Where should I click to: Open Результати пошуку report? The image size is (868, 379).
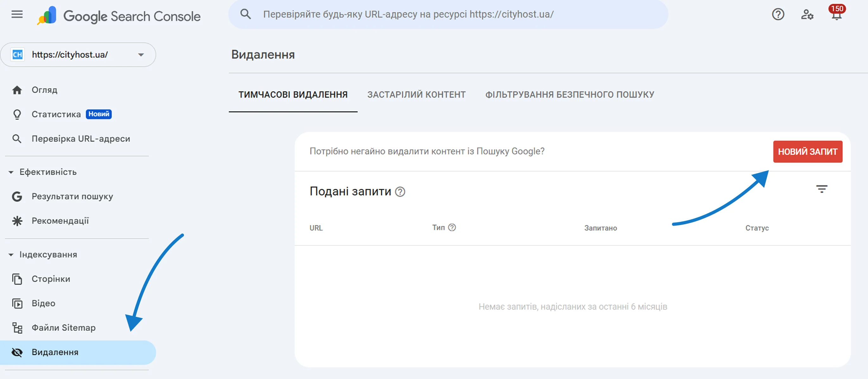pos(72,196)
